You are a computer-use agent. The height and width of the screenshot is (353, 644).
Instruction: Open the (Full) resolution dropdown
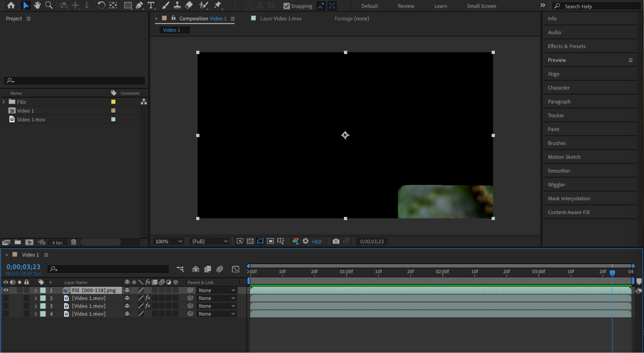[x=209, y=241]
